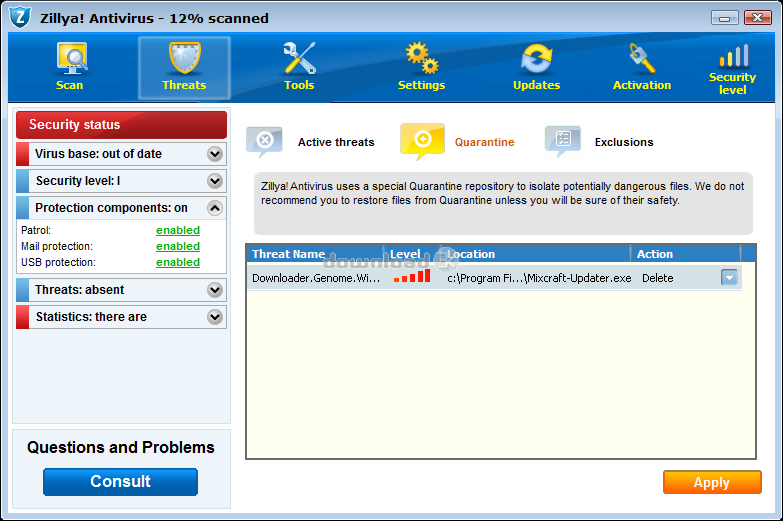Screen dimensions: 783x521
Task: Open the Activation key icon
Action: [642, 58]
